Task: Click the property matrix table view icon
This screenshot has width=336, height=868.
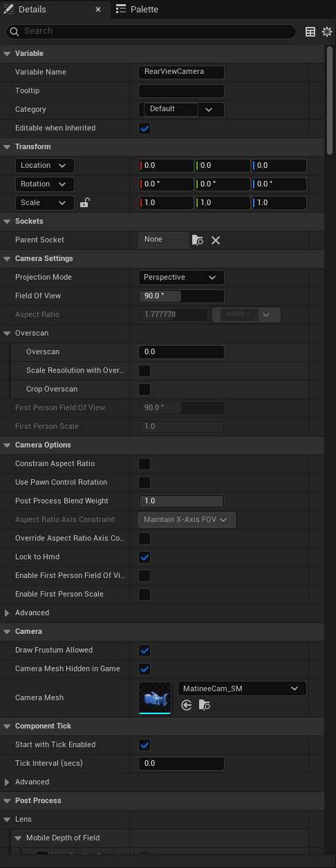Action: (310, 32)
